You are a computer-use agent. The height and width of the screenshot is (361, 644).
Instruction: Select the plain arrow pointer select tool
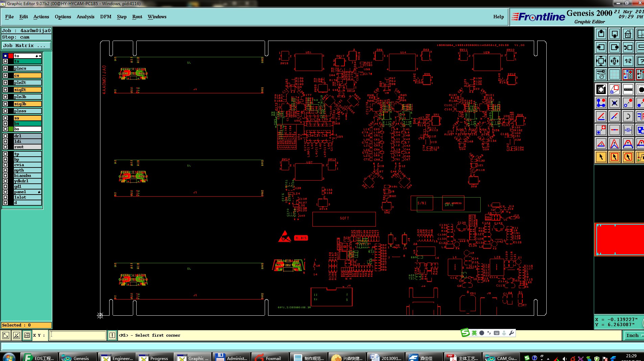(601, 157)
